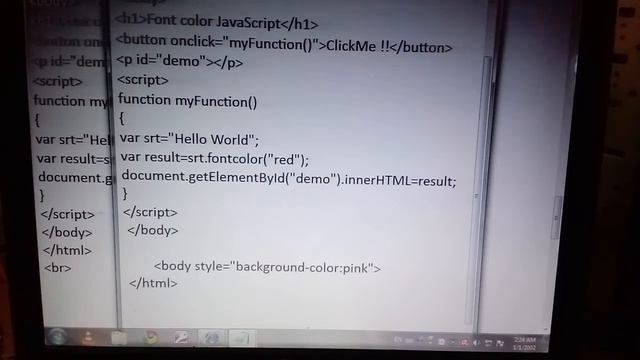Click the </body> tag in front window
The height and width of the screenshot is (360, 640).
(153, 230)
